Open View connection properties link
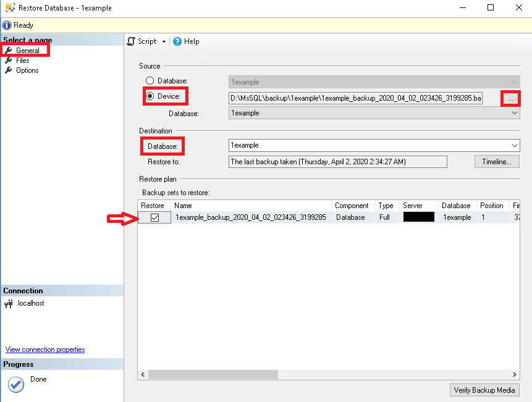This screenshot has width=532, height=402. point(45,350)
